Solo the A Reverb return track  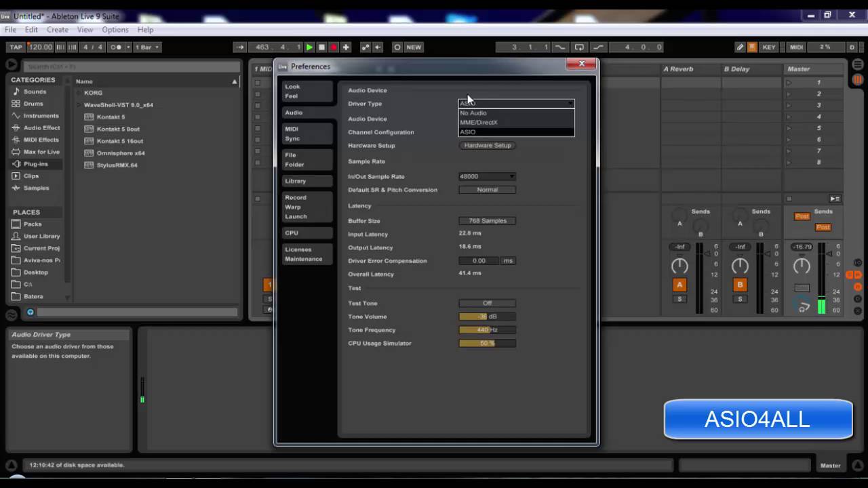tap(679, 299)
